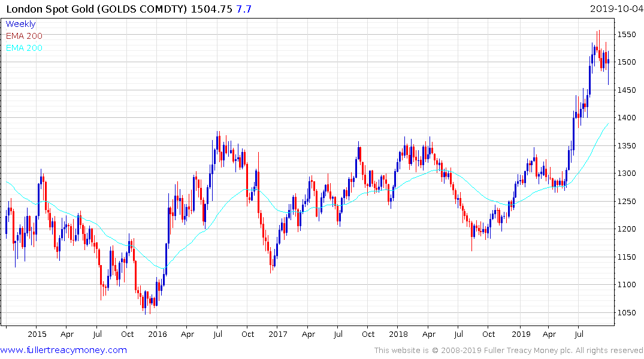Click the 1100 price axis label
This screenshot has width=644, height=359.
pos(627,284)
